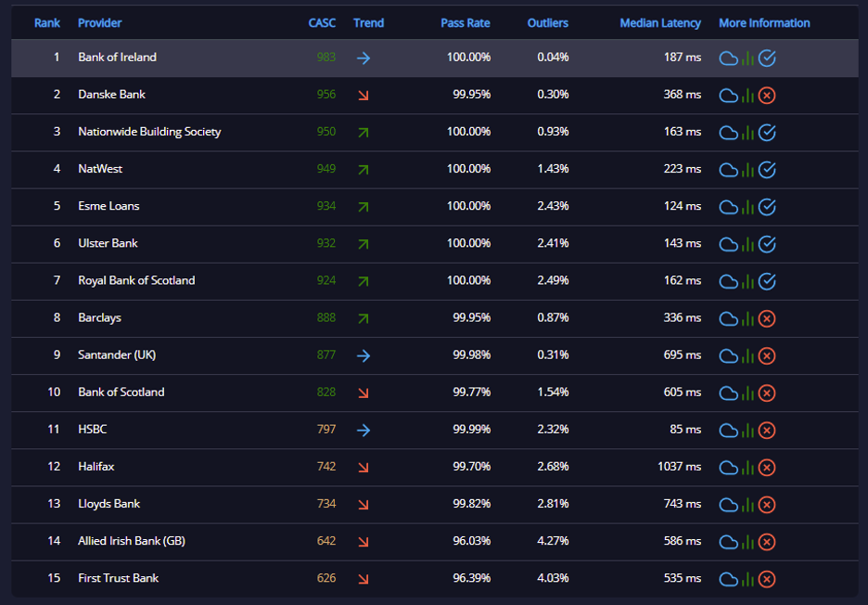The image size is (868, 605).
Task: Open cloud icon for NatWest
Action: (728, 170)
